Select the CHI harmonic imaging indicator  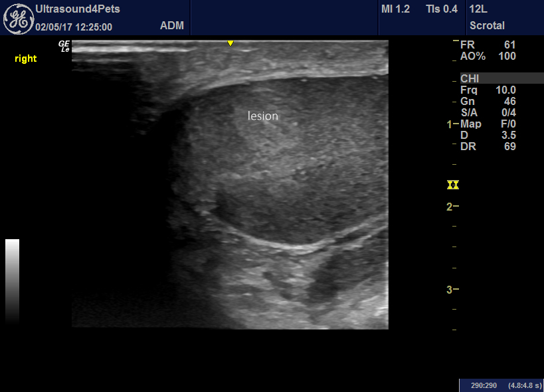click(470, 78)
